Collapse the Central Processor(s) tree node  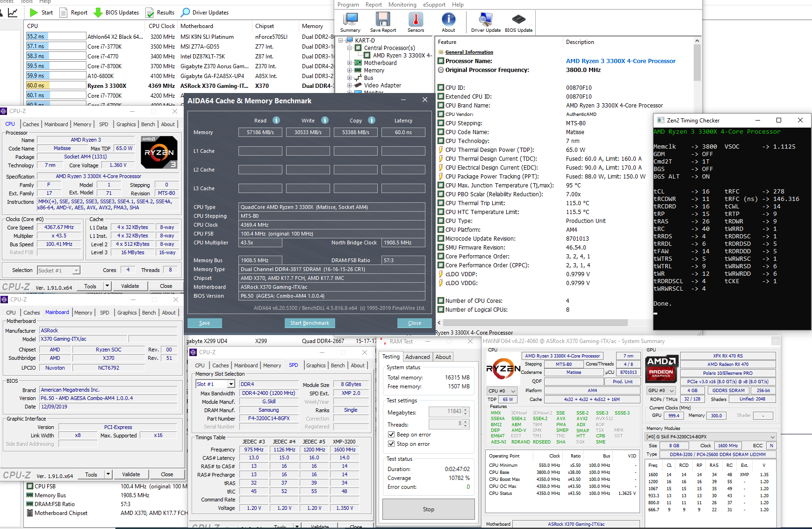(x=350, y=48)
